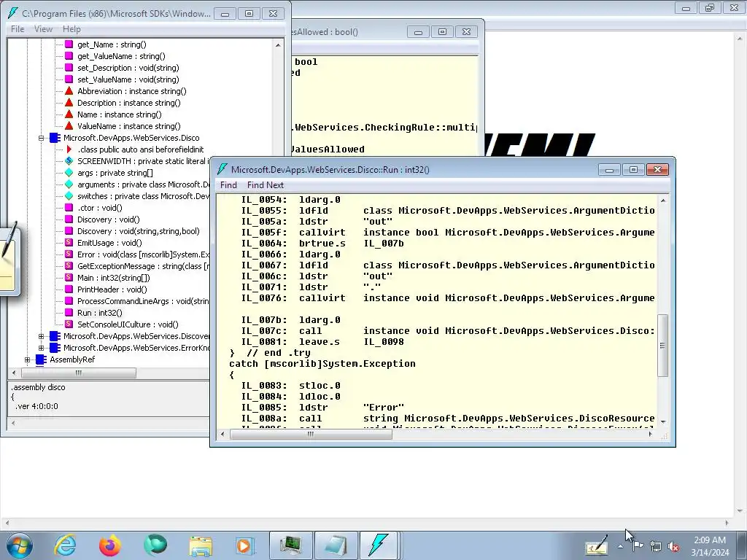This screenshot has height=560, width=747.
Task: Click the red triangle icon beside Name property
Action: [x=69, y=114]
